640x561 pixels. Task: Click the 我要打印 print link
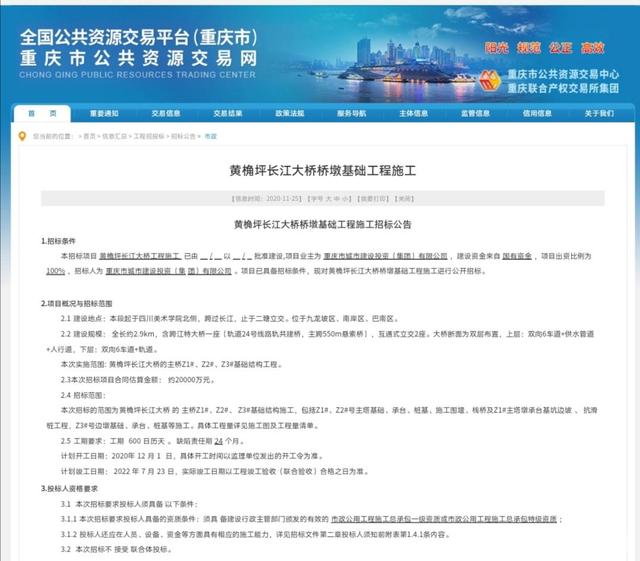pyautogui.click(x=373, y=199)
